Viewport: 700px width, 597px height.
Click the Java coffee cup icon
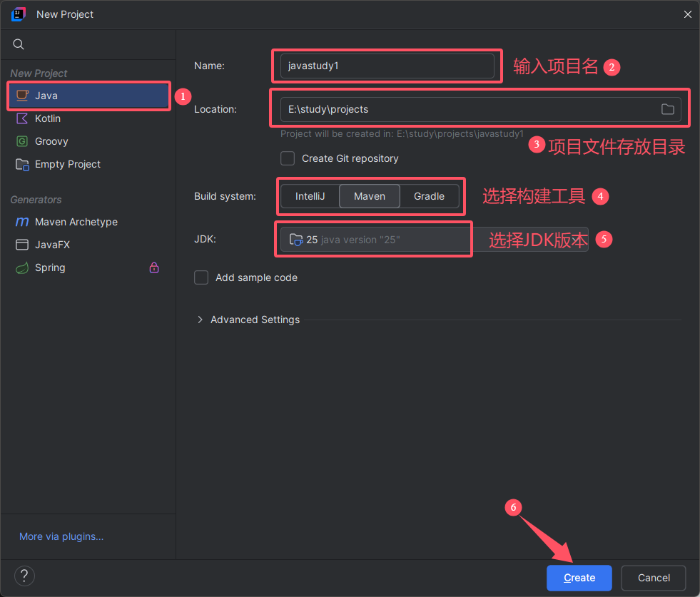tap(22, 96)
